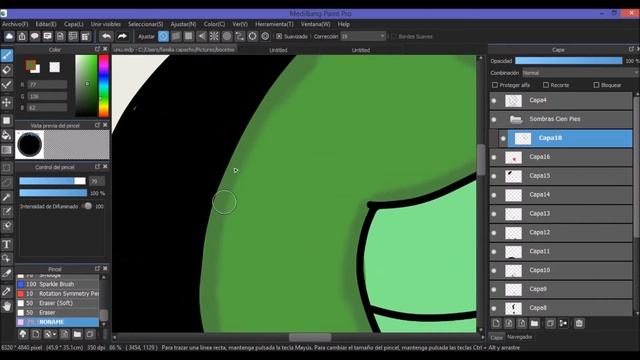The height and width of the screenshot is (360, 640).
Task: Click the cloud save icon in toolbar
Action: [x=9, y=36]
